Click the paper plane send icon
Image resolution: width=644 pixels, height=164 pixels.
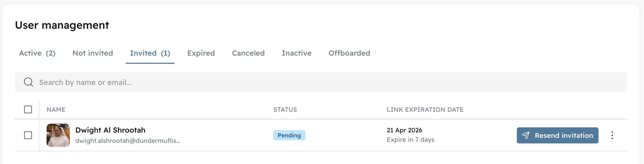526,135
